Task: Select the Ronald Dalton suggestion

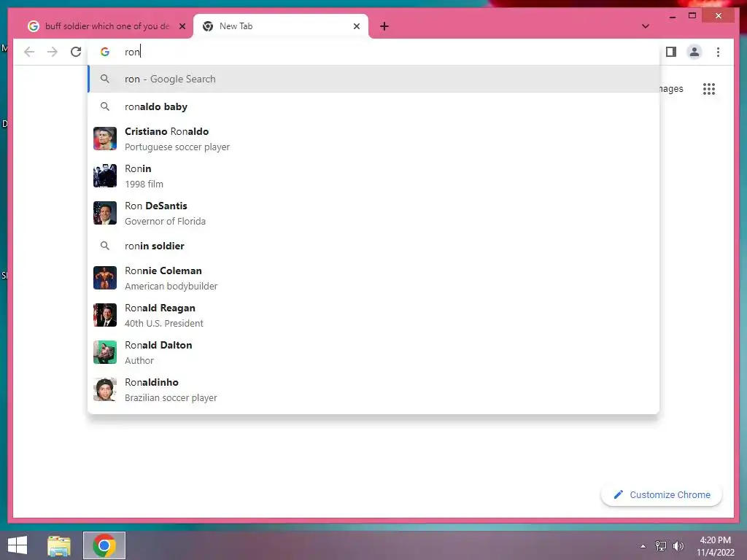Action: (373, 352)
